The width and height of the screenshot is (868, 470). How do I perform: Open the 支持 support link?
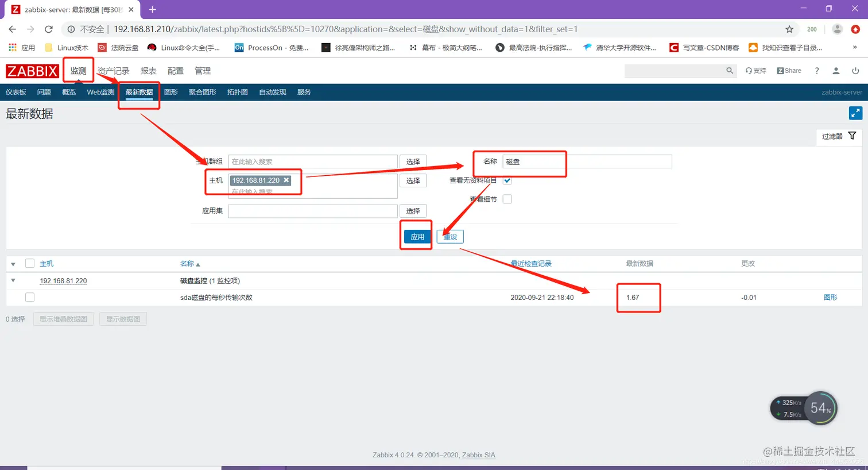755,71
